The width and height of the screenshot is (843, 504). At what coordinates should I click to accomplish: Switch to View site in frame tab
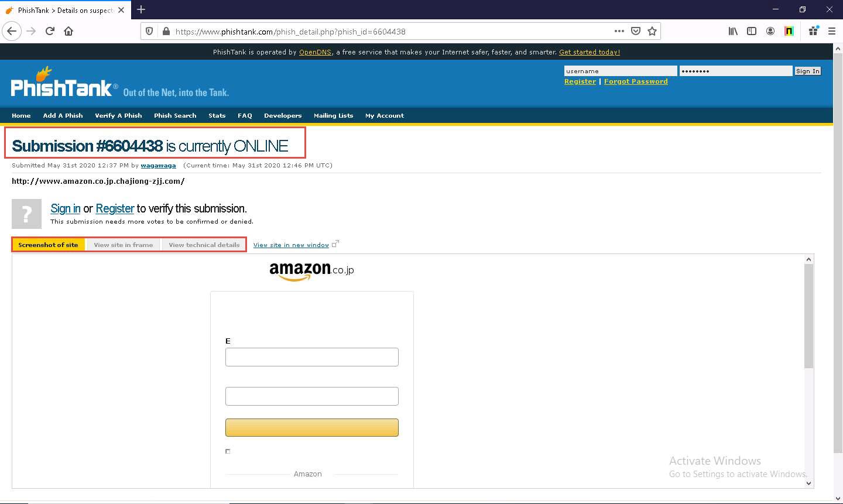coord(124,245)
